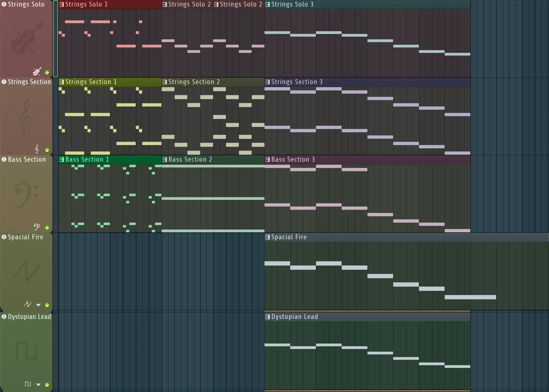
Task: Select the Dystopian Lead clip title bar
Action: click(x=295, y=317)
